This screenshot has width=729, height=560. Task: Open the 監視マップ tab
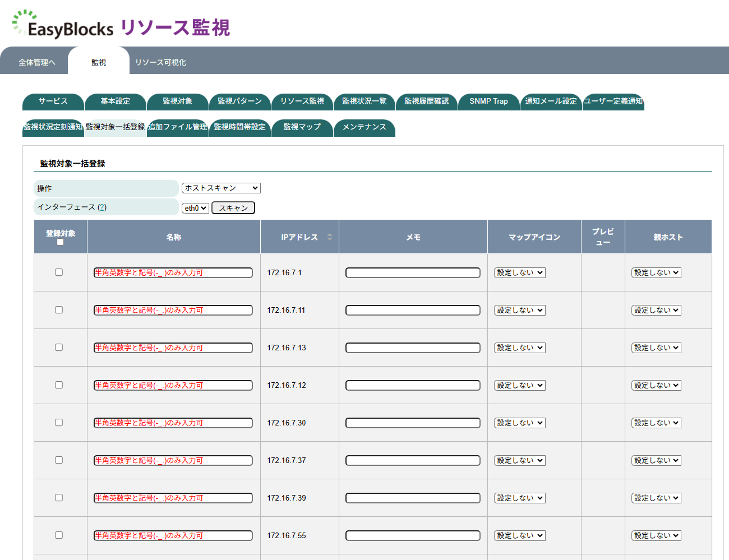pyautogui.click(x=302, y=128)
